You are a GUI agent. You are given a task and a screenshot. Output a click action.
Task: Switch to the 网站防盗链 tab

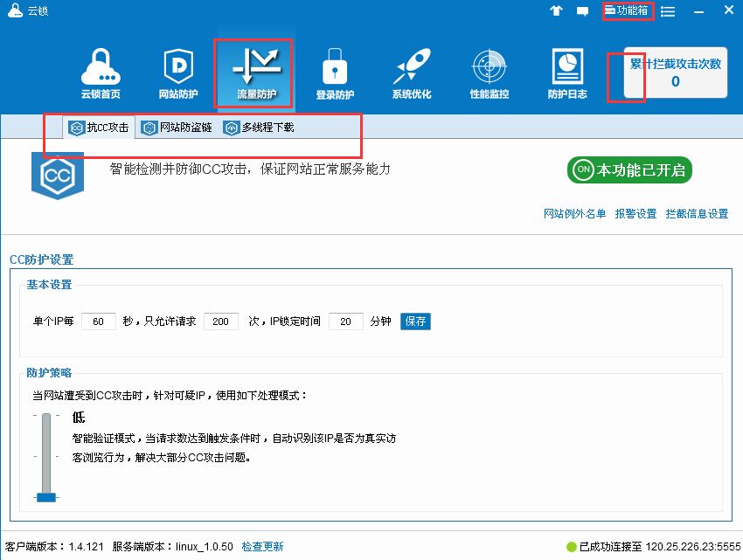pyautogui.click(x=177, y=128)
